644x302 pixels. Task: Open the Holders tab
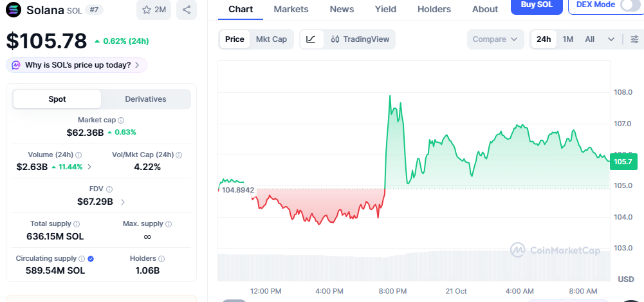tap(434, 9)
